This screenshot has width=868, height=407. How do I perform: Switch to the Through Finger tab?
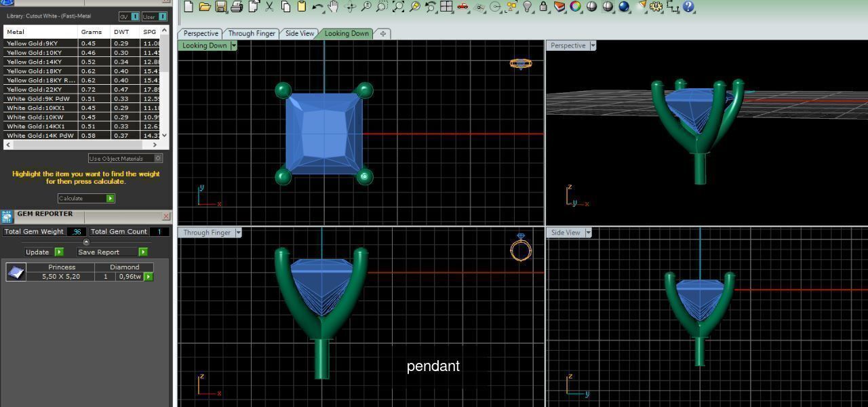(x=252, y=33)
